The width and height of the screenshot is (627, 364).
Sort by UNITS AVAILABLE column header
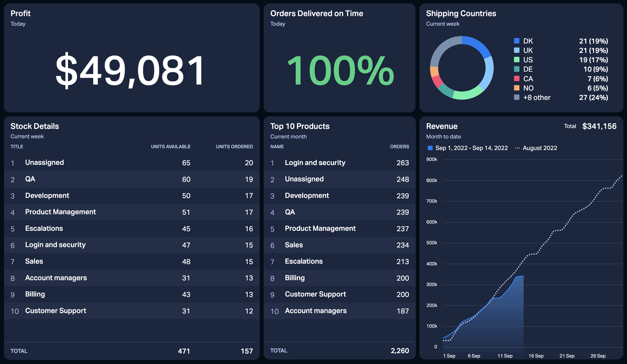[x=171, y=147]
